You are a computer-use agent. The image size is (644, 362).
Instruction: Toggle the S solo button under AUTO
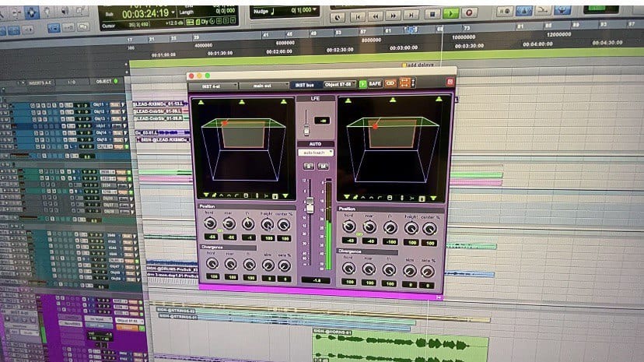pos(308,166)
